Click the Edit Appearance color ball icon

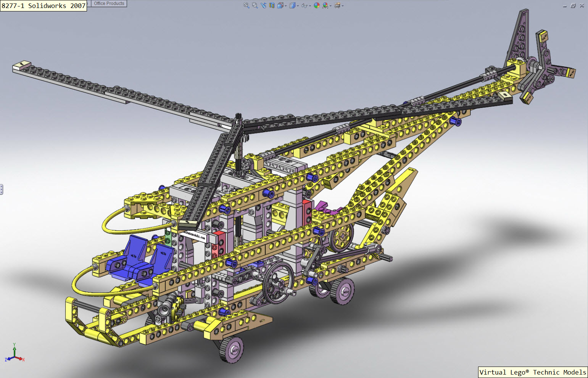[317, 5]
